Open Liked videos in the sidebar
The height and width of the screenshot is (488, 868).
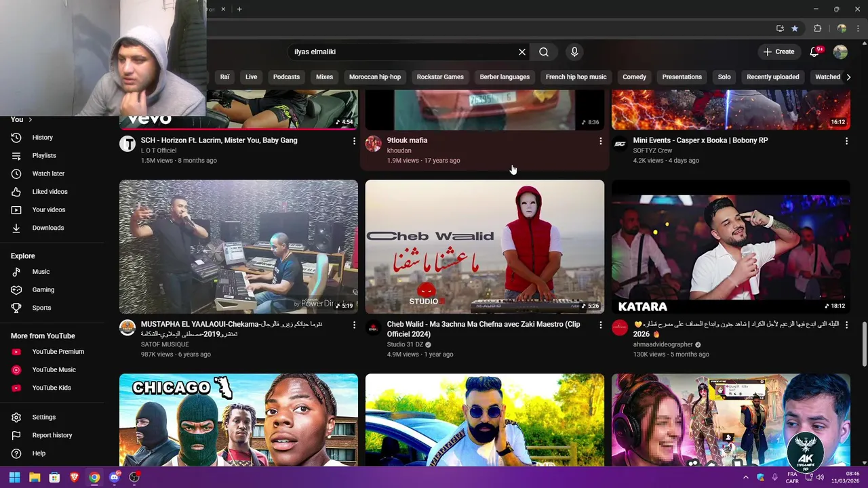pyautogui.click(x=50, y=192)
